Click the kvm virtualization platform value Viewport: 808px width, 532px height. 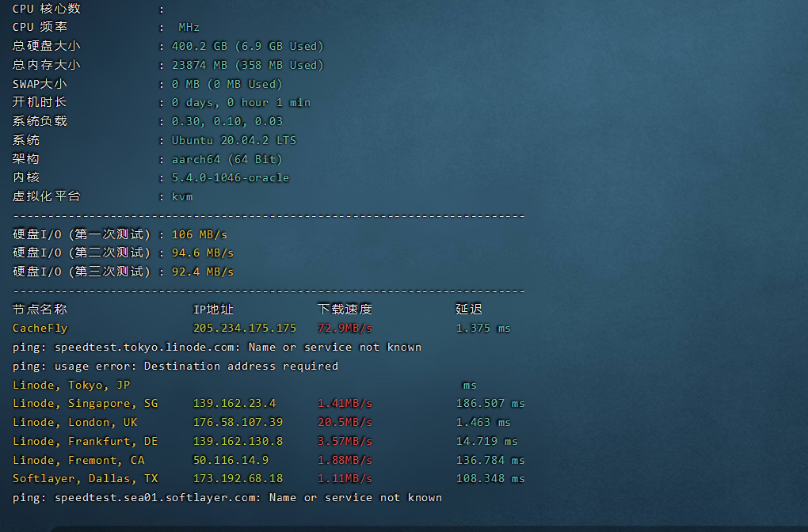coord(182,196)
